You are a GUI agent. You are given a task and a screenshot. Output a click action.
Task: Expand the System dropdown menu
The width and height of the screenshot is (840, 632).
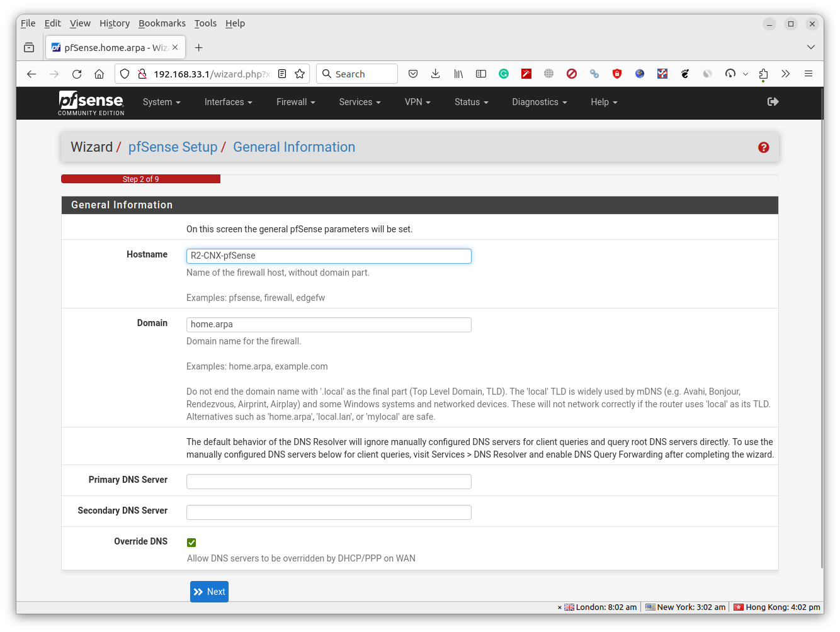[161, 102]
